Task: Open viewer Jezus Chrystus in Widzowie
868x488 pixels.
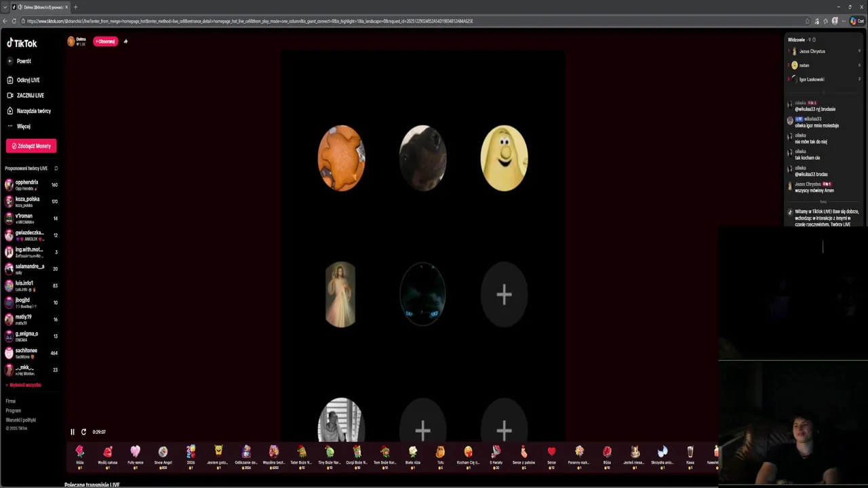Action: pyautogui.click(x=823, y=52)
